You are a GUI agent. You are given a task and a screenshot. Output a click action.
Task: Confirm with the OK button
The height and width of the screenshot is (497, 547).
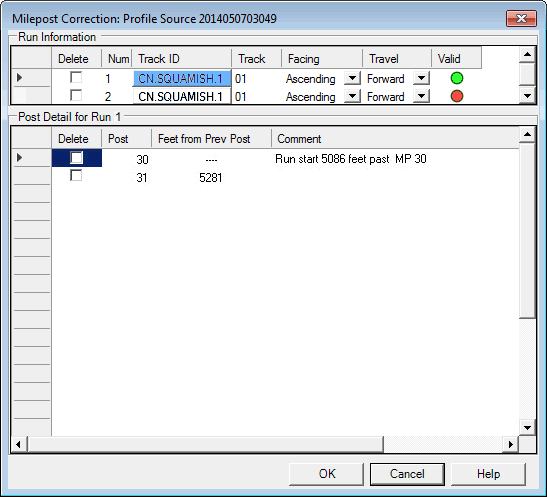[327, 474]
